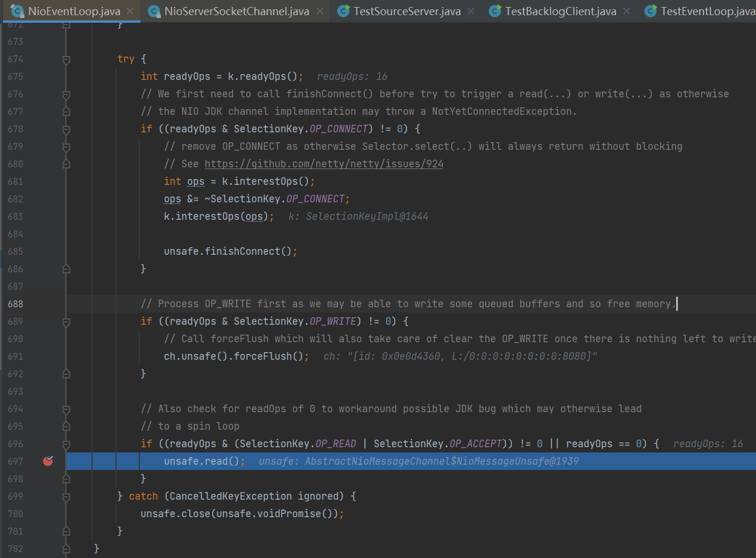Open the netty issues 924 GitHub link
Screen dimensions: 756x558
coord(324,164)
